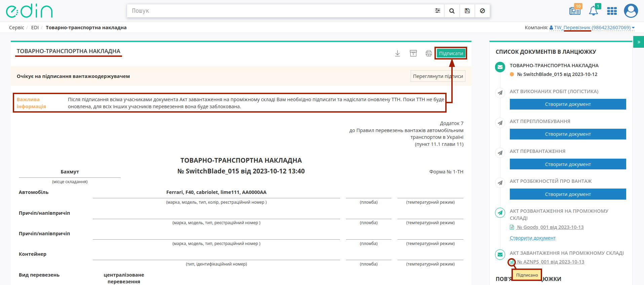Open document № Goods_001 від 2023-10-13
Viewport: 644px width, 285px height.
[550, 227]
